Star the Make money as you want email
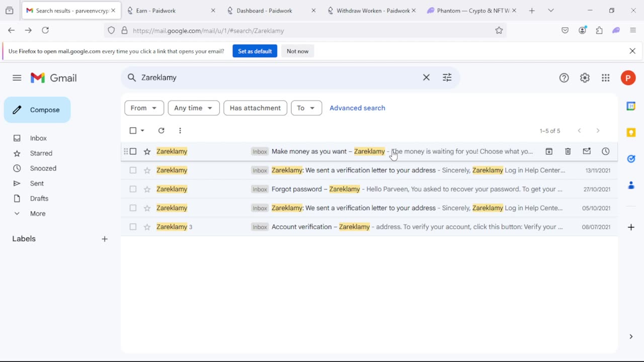Image resolution: width=644 pixels, height=362 pixels. pyautogui.click(x=147, y=151)
